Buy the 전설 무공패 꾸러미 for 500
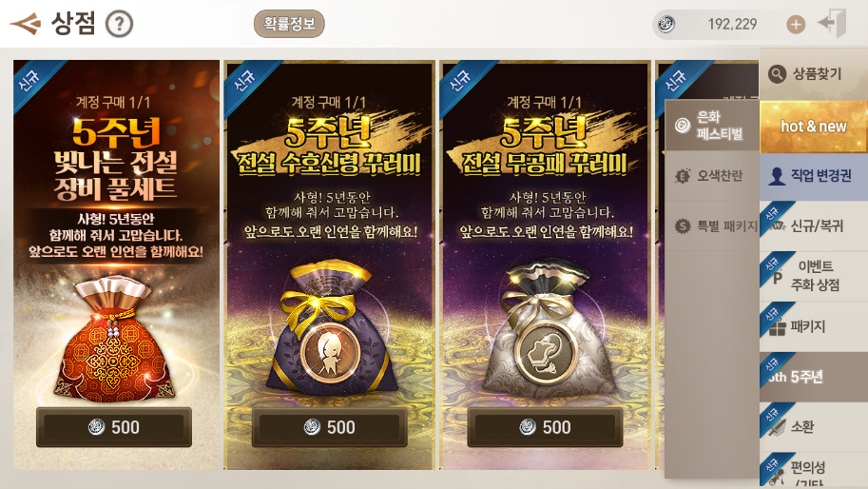The image size is (868, 489). (x=546, y=427)
